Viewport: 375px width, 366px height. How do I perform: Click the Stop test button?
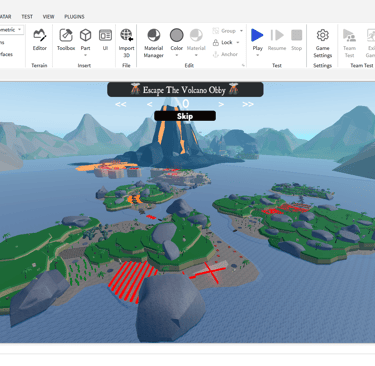click(296, 40)
